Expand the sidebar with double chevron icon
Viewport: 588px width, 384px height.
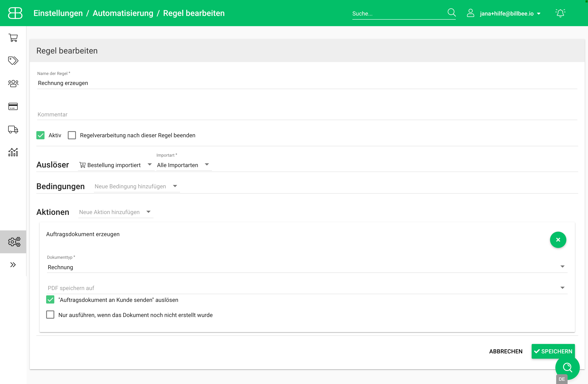coord(13,265)
